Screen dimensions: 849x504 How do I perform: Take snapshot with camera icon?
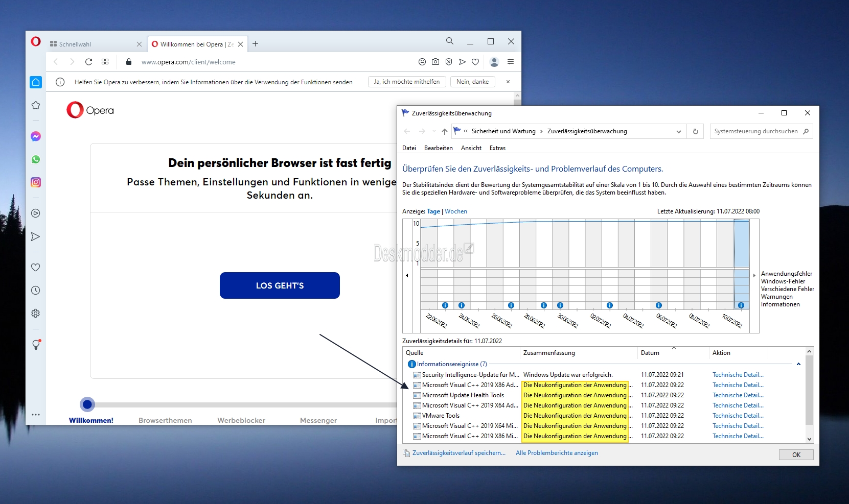coord(435,62)
